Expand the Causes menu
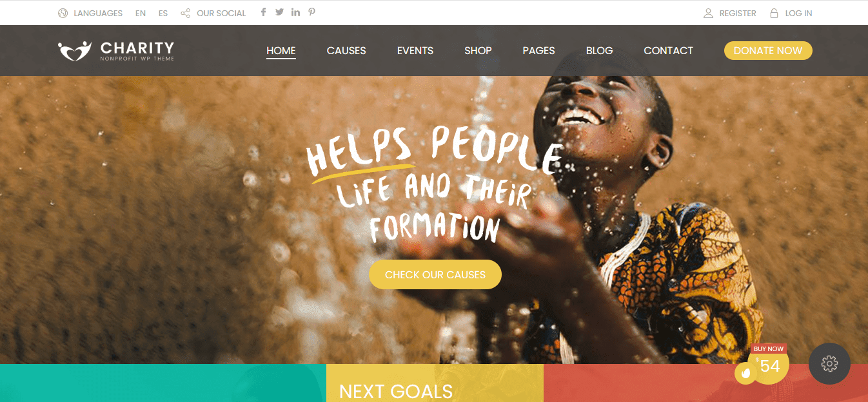Screen dimensions: 868x402 coord(346,50)
